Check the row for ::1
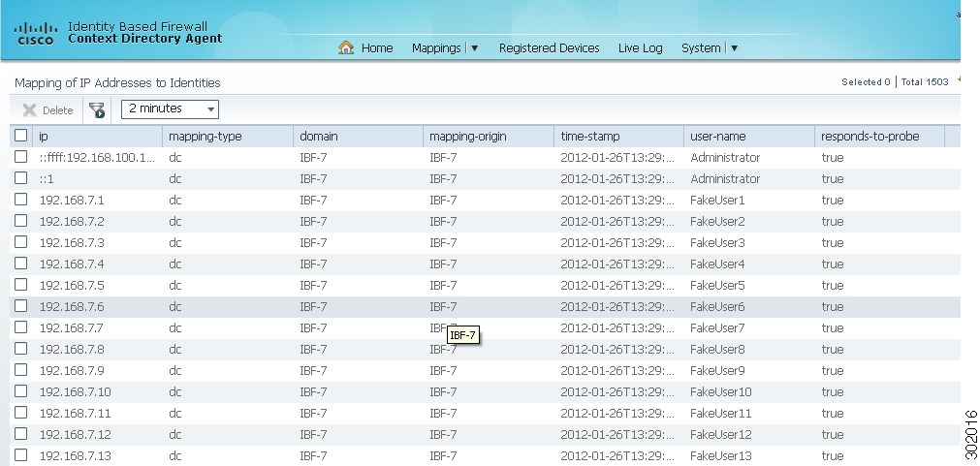980x466 pixels. (x=21, y=177)
